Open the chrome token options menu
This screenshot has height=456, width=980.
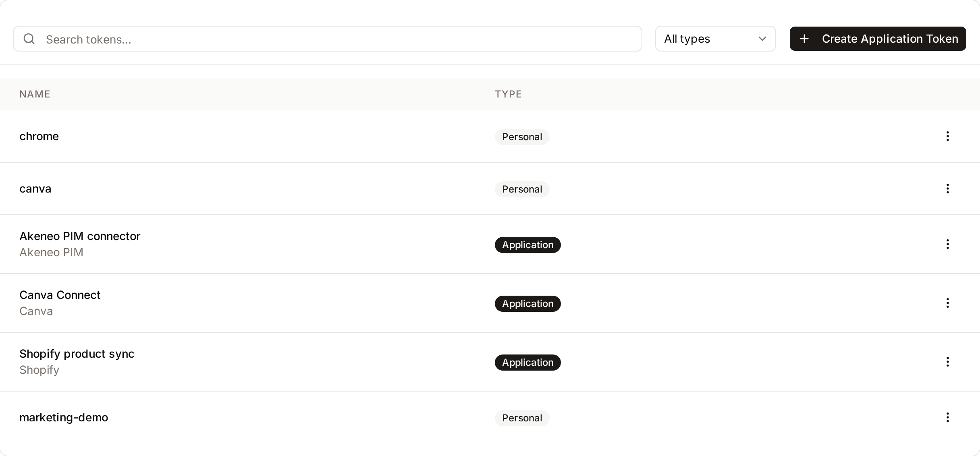[947, 136]
